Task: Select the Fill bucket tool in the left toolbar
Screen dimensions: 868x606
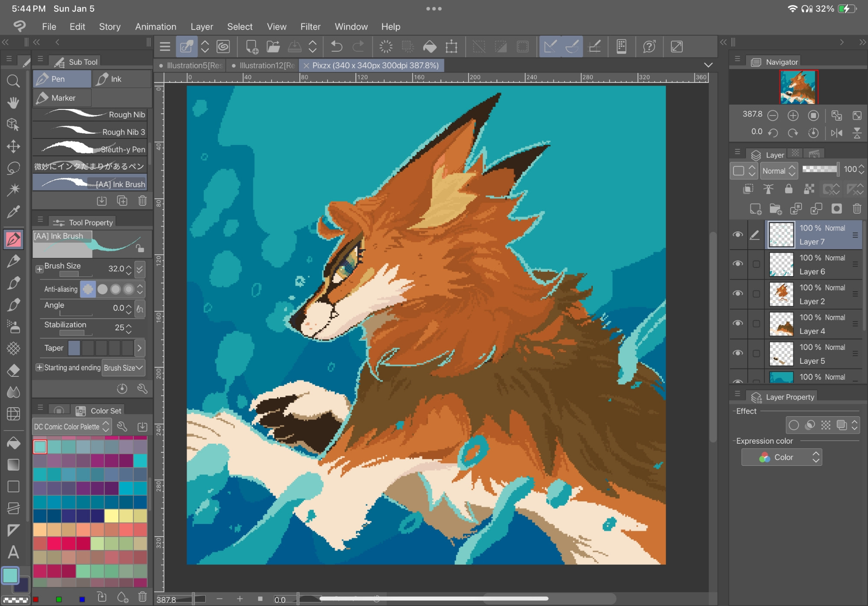Action: [x=13, y=443]
